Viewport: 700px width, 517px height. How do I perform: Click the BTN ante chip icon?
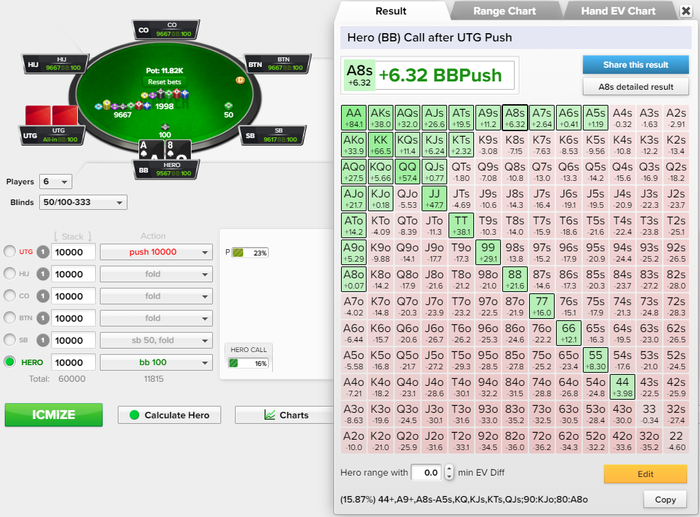point(42,318)
